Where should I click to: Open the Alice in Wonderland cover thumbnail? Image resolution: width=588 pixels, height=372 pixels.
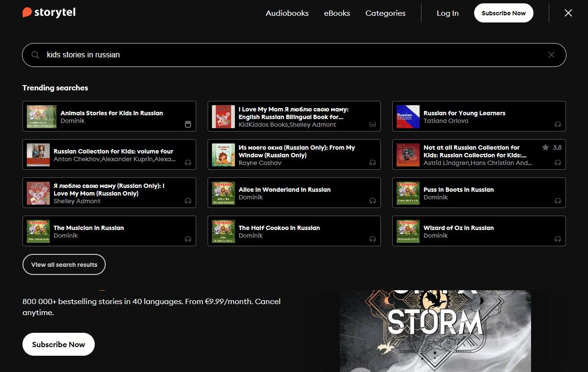tap(223, 193)
